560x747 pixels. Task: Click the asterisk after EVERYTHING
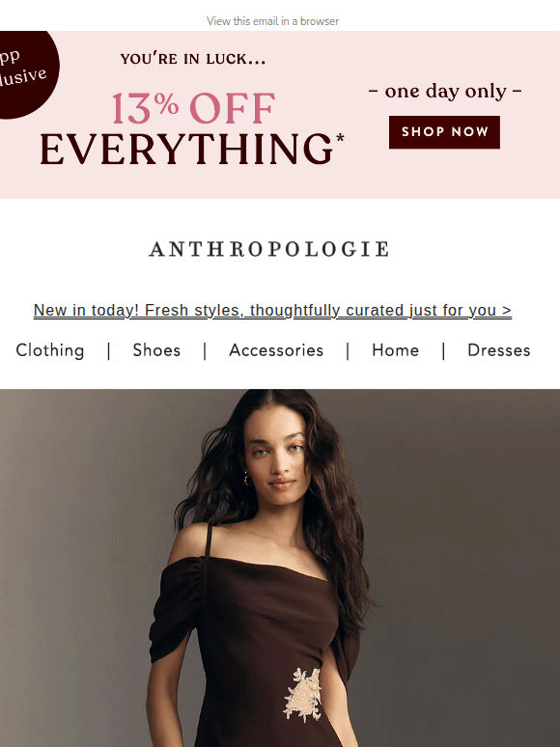coord(340,139)
